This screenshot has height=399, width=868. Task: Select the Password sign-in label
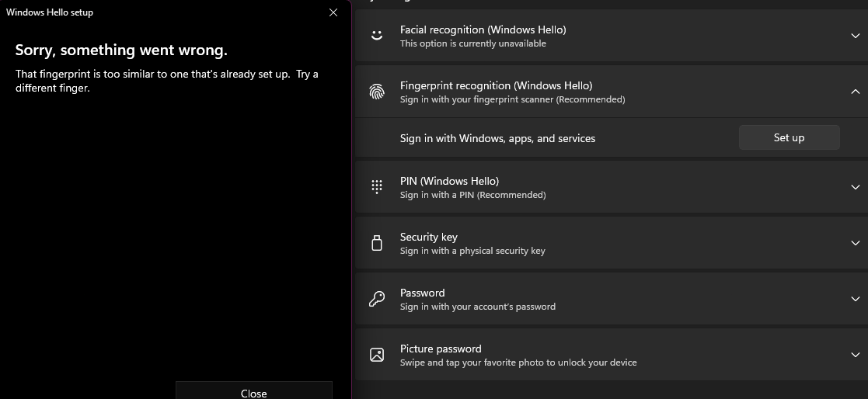(x=423, y=293)
